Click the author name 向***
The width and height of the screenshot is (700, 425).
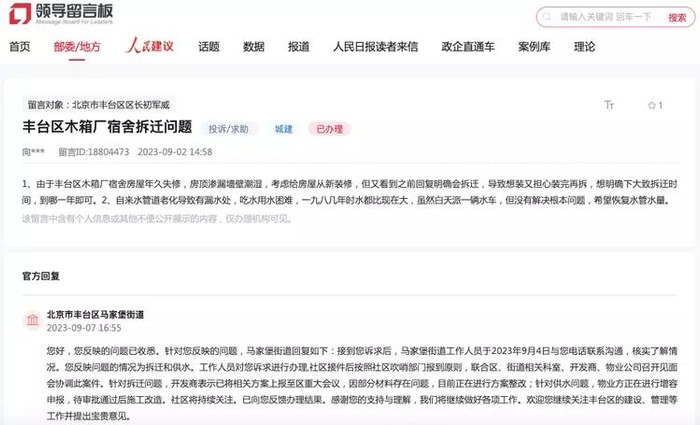coord(33,152)
